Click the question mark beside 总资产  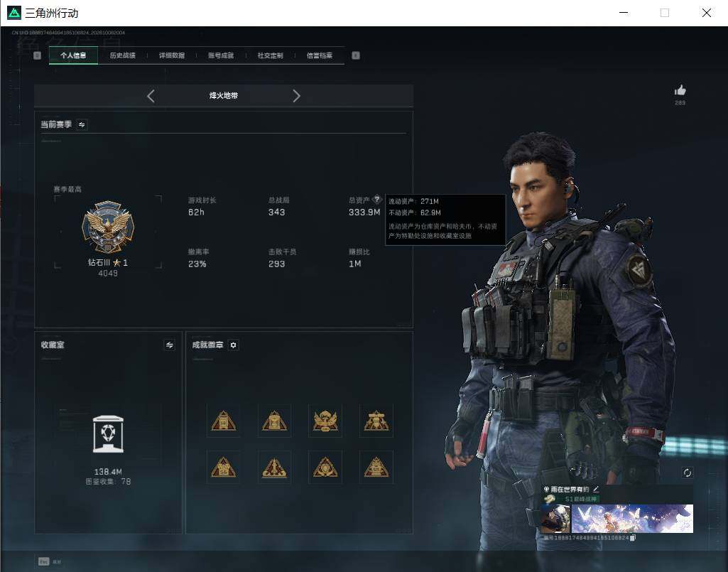[x=377, y=200]
